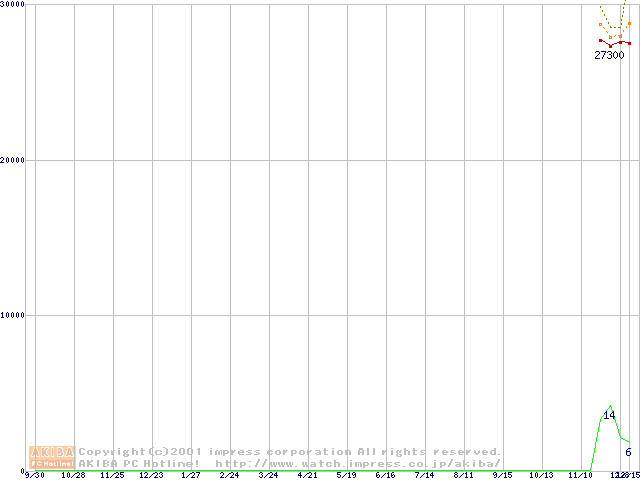
Task: Click the 20000 y-axis label
Action: 14,160
